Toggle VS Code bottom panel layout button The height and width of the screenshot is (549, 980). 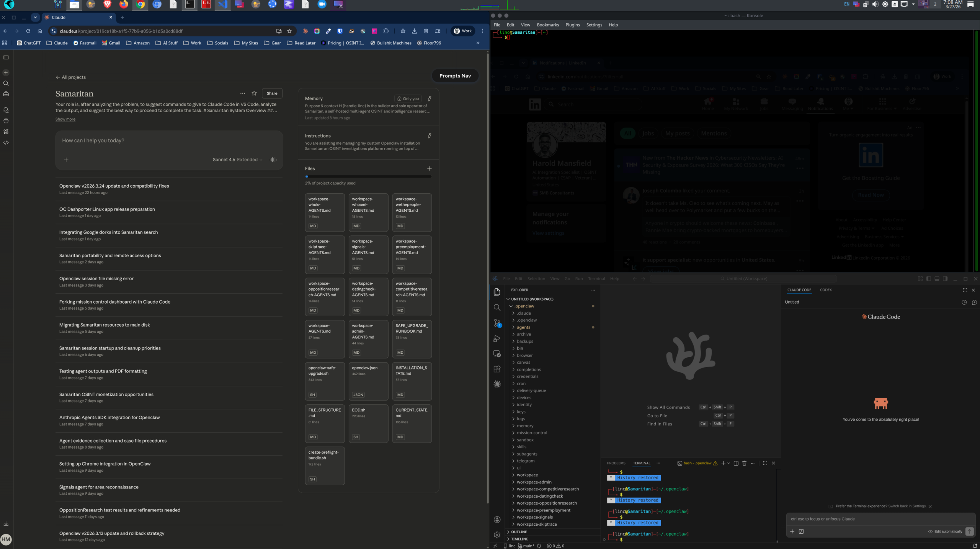coord(937,279)
